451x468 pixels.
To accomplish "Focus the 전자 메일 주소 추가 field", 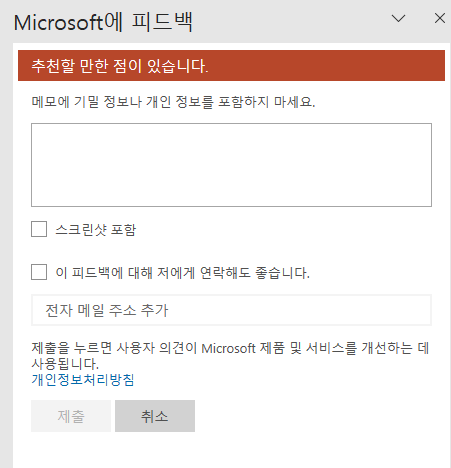I will (231, 310).
